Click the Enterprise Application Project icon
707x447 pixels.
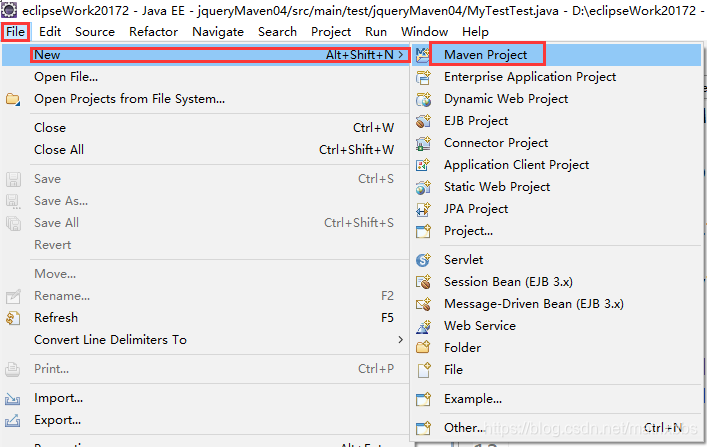point(423,77)
